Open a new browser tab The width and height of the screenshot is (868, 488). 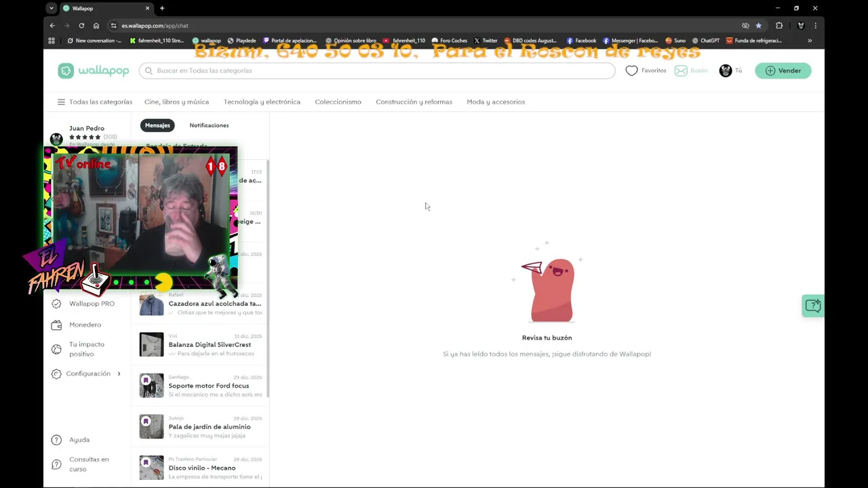[162, 8]
